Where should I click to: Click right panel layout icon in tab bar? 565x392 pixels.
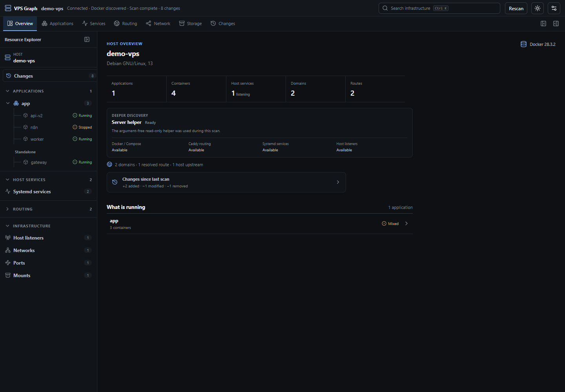[556, 24]
